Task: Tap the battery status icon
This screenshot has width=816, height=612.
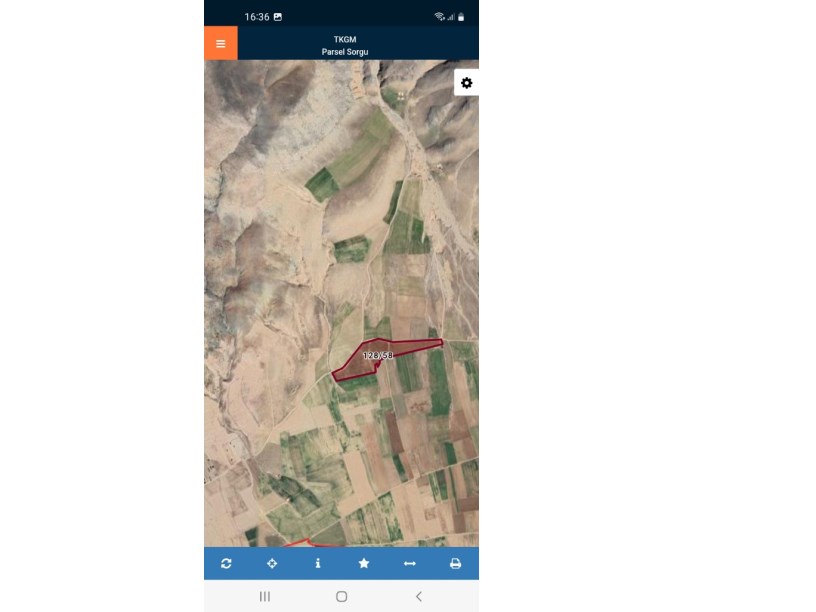Action: point(461,17)
